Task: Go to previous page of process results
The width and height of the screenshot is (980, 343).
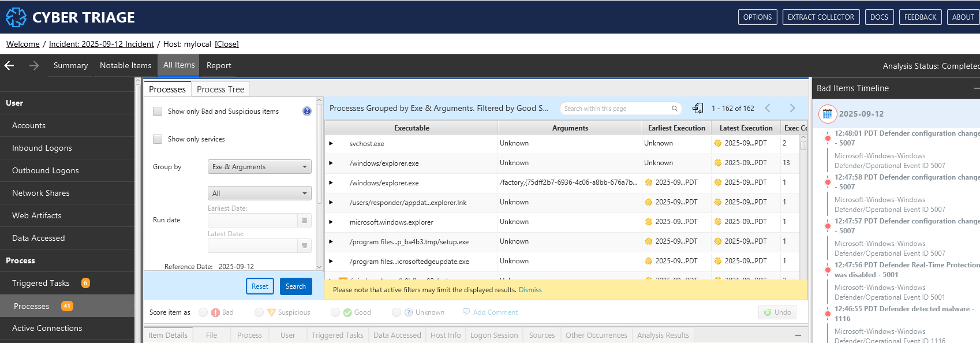Action: tap(768, 108)
